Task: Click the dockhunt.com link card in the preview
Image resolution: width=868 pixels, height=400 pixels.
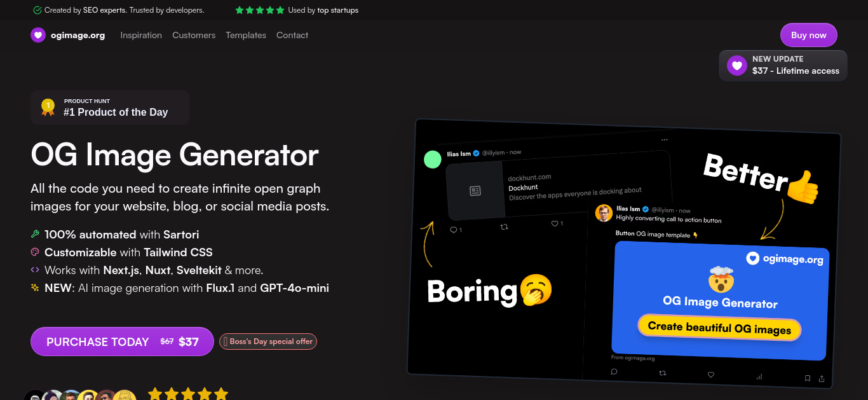Action: tap(559, 185)
